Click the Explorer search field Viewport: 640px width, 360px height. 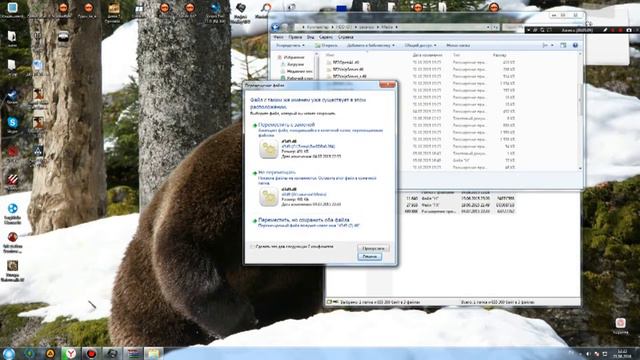[x=513, y=27]
